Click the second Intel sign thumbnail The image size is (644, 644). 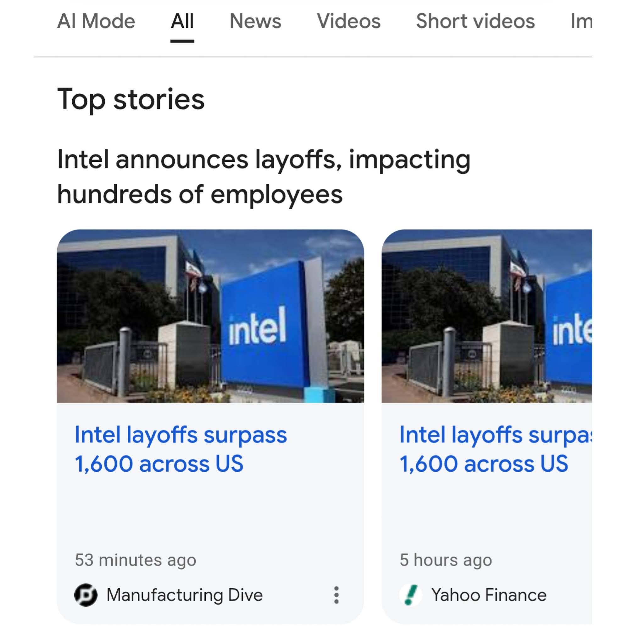[487, 316]
